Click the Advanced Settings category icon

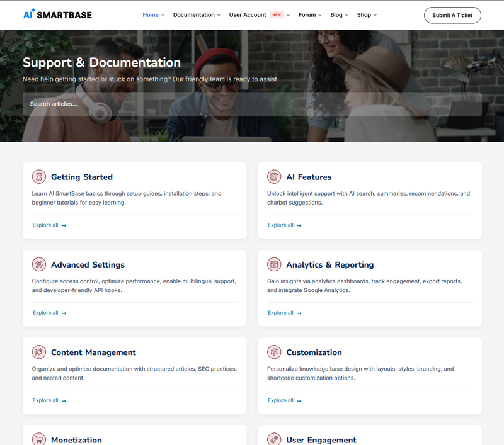[x=39, y=264]
